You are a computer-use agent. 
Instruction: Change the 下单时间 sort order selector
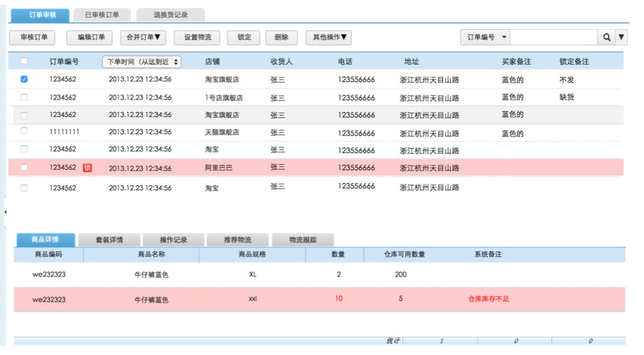pyautogui.click(x=142, y=62)
